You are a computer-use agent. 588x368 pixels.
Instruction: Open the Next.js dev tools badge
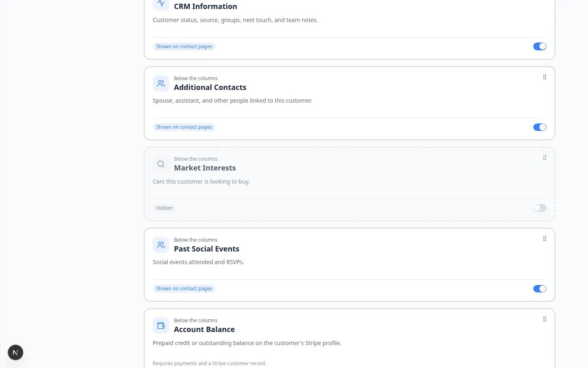tap(16, 352)
